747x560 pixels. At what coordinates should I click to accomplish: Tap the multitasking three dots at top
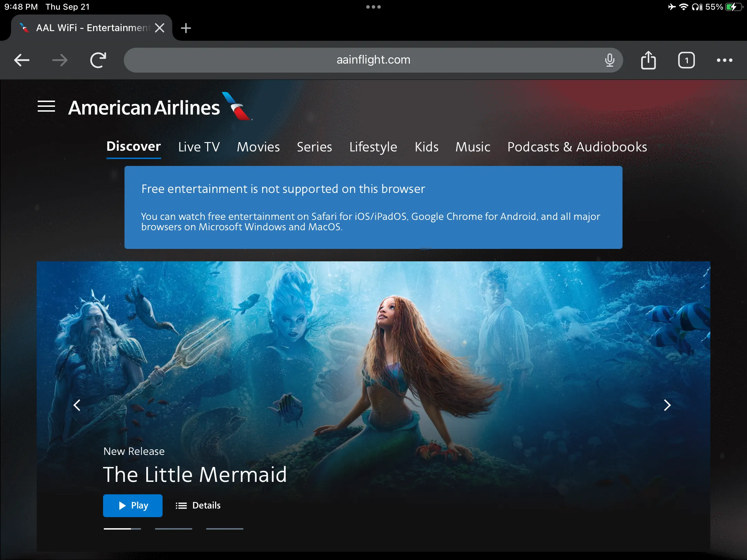(373, 7)
